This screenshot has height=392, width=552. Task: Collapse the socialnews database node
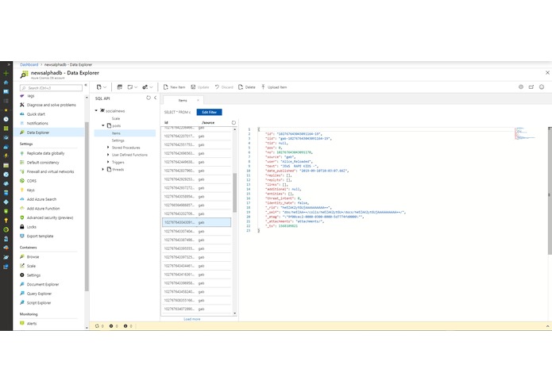point(96,111)
